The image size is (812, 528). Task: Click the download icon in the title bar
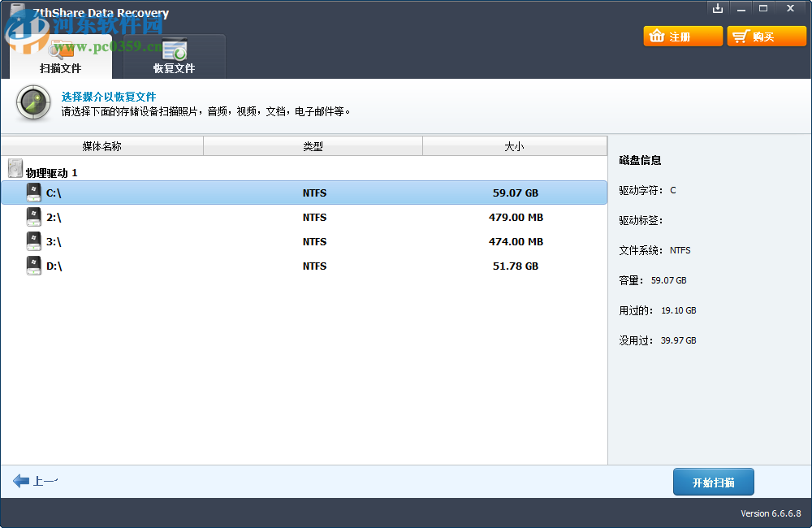(718, 8)
